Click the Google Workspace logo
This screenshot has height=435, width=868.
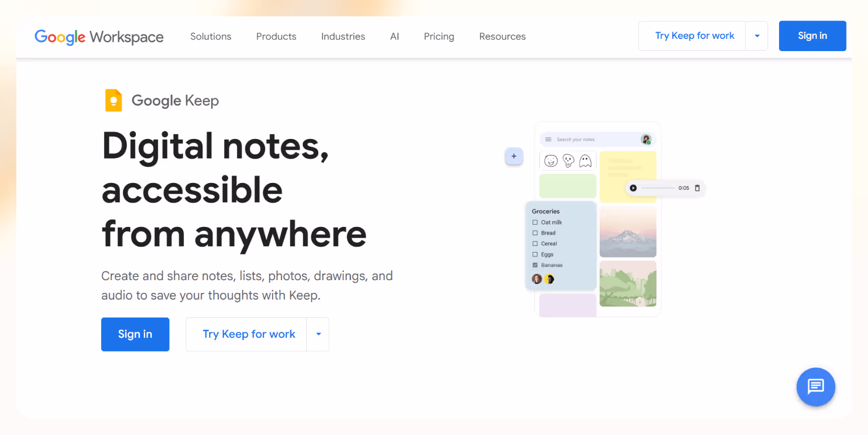click(99, 37)
